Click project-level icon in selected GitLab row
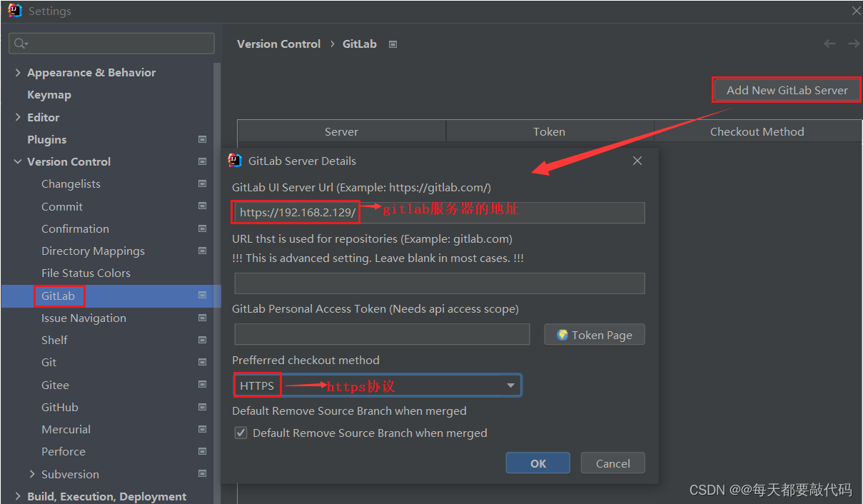The width and height of the screenshot is (863, 504). point(202,295)
